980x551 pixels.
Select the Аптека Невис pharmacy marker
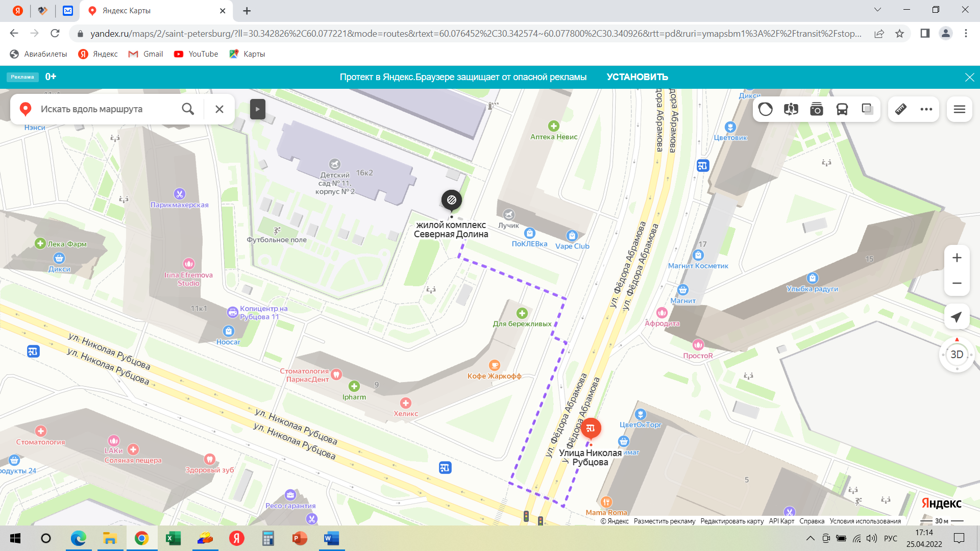554,126
